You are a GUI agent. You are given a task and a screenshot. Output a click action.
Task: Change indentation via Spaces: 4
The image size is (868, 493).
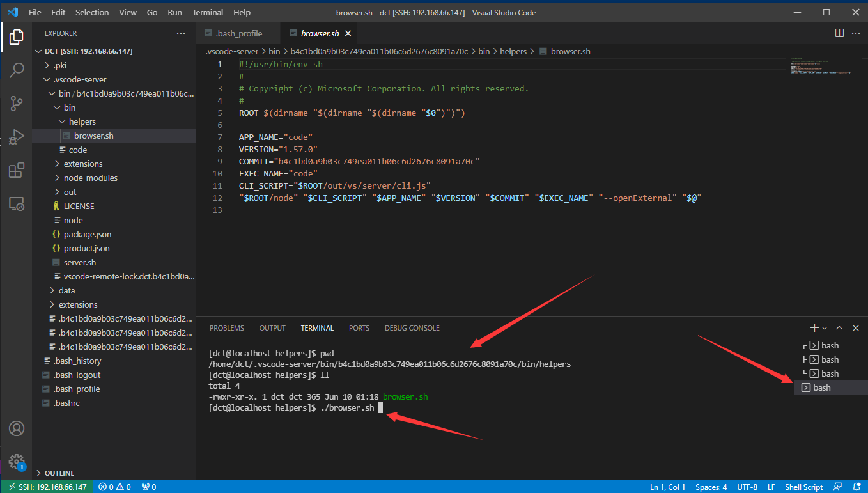click(x=711, y=487)
